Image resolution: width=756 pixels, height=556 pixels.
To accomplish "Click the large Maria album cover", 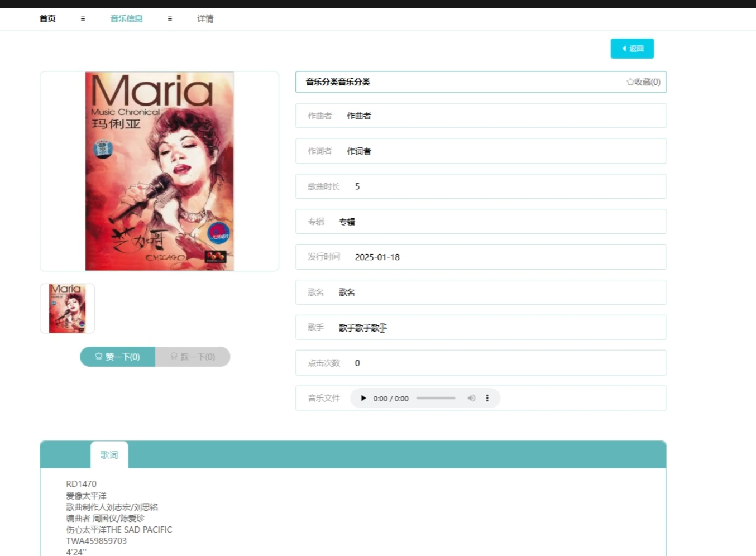I will [159, 171].
